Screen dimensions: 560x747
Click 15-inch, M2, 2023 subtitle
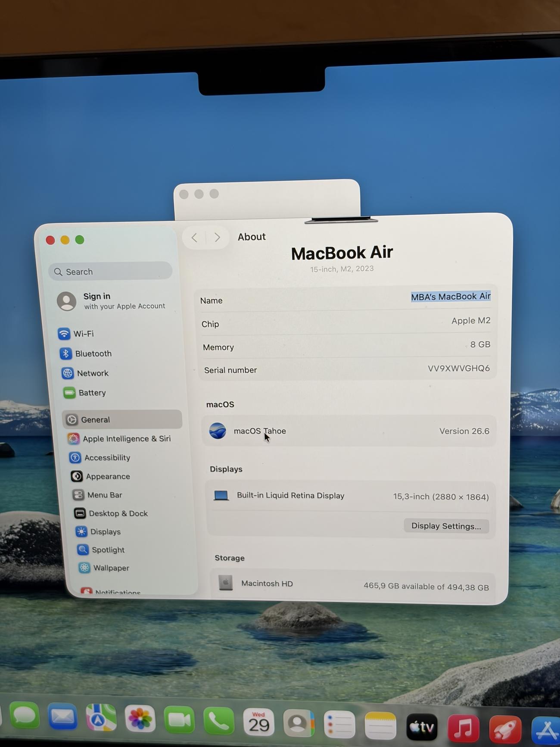(342, 269)
